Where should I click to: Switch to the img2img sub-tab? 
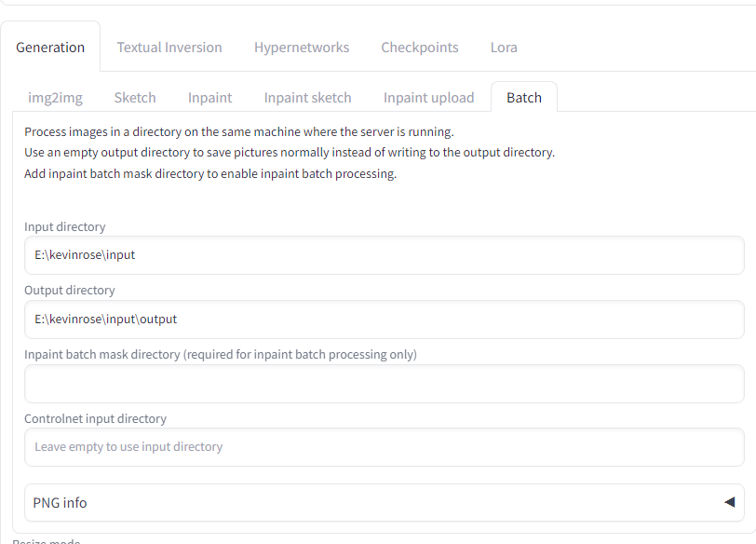point(55,98)
